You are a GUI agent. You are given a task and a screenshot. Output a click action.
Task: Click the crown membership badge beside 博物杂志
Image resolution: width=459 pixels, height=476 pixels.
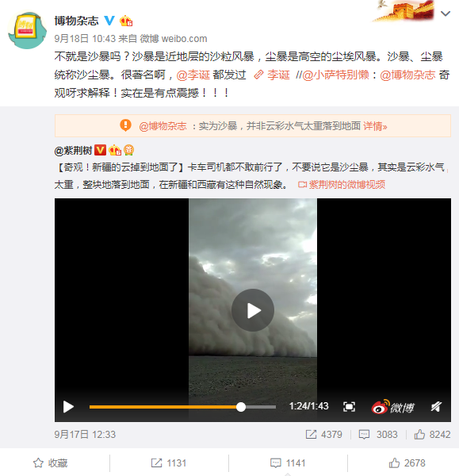[x=126, y=21]
